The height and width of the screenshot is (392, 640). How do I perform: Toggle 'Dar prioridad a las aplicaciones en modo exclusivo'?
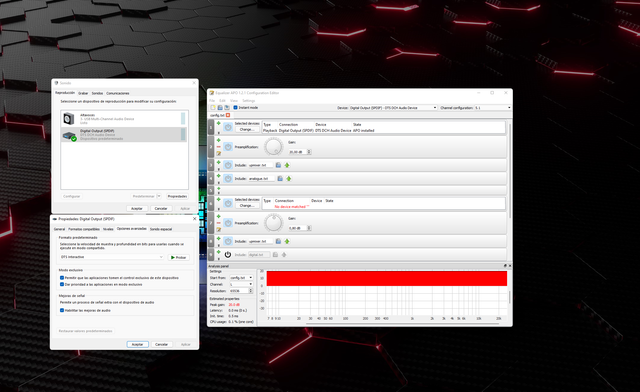pos(62,284)
